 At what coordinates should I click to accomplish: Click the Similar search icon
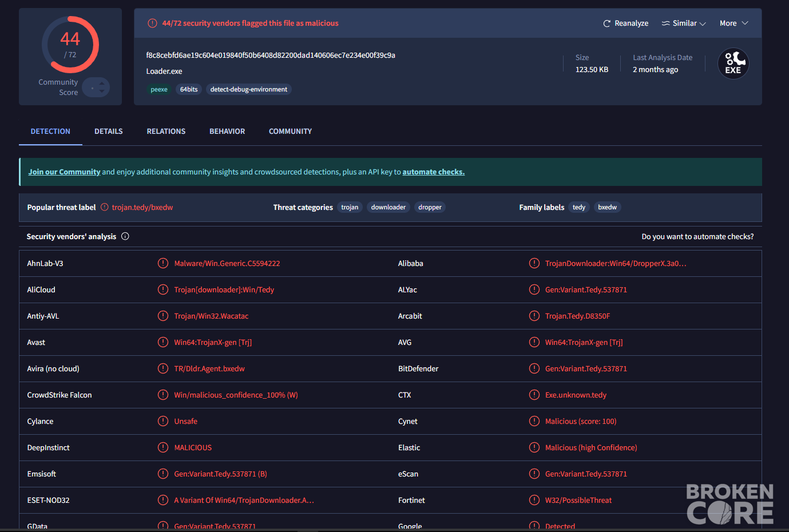point(665,23)
